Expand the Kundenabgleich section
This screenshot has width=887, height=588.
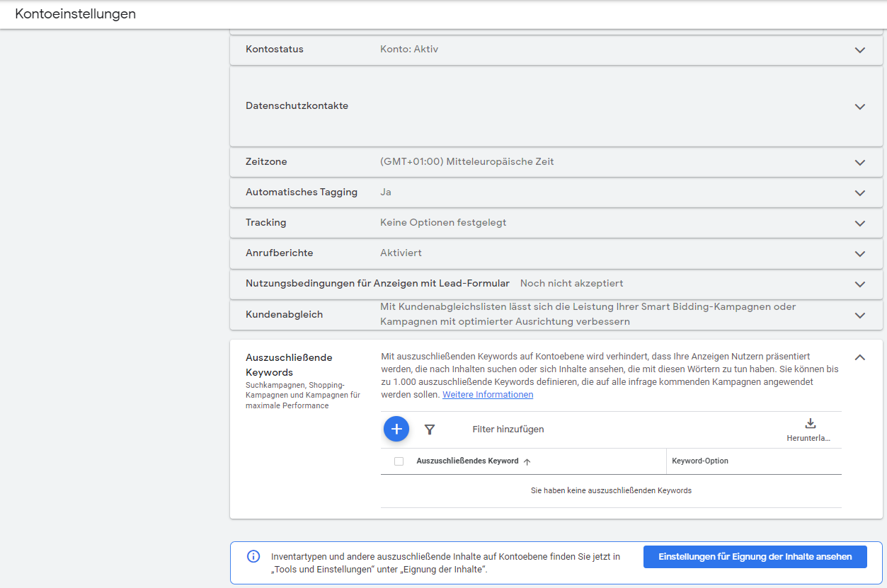[x=860, y=316]
